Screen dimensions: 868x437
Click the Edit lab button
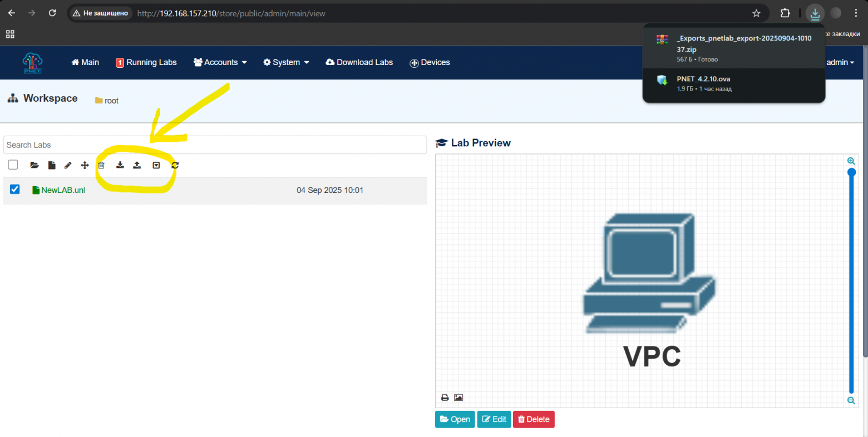click(x=494, y=419)
